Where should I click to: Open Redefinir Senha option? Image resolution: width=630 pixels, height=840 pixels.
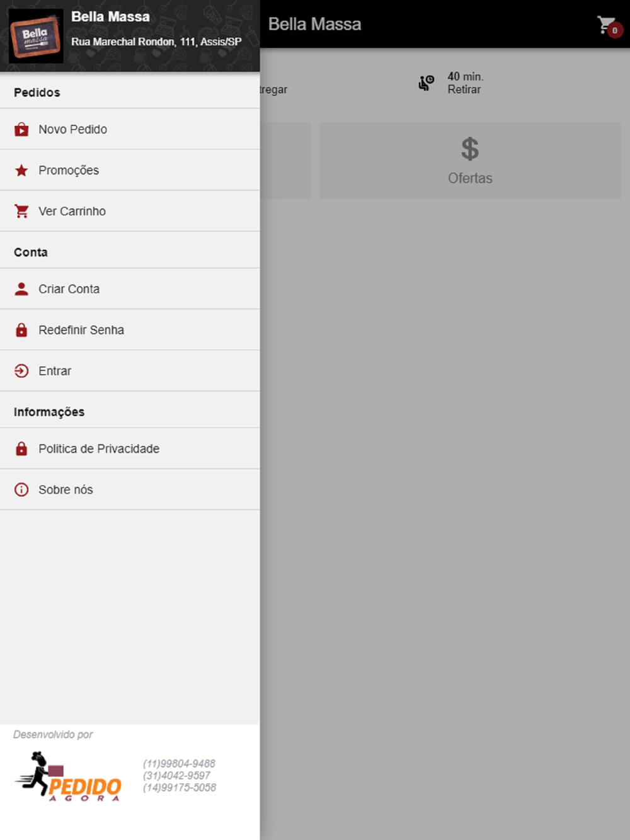(130, 330)
